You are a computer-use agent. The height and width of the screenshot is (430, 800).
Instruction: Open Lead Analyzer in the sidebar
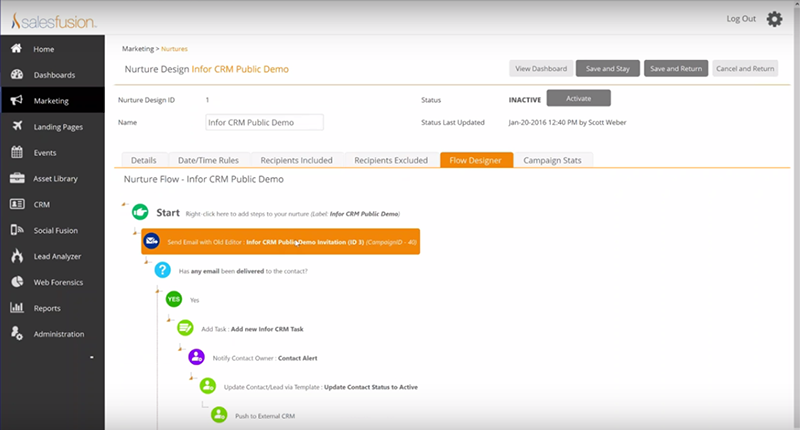56,257
